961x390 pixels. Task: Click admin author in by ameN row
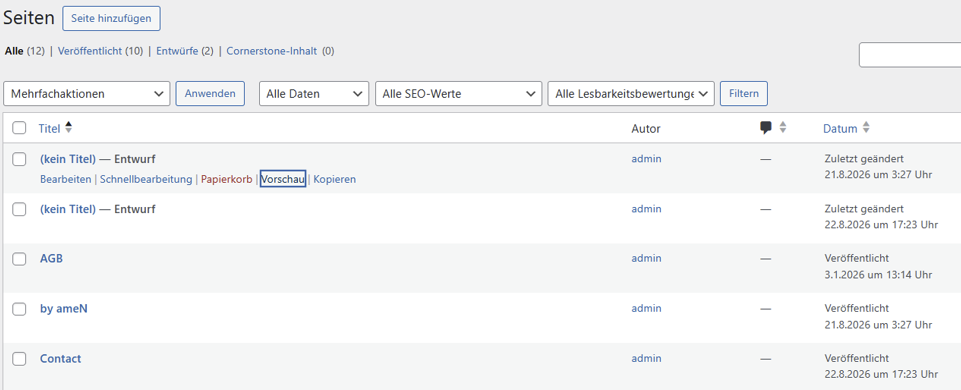pos(647,308)
